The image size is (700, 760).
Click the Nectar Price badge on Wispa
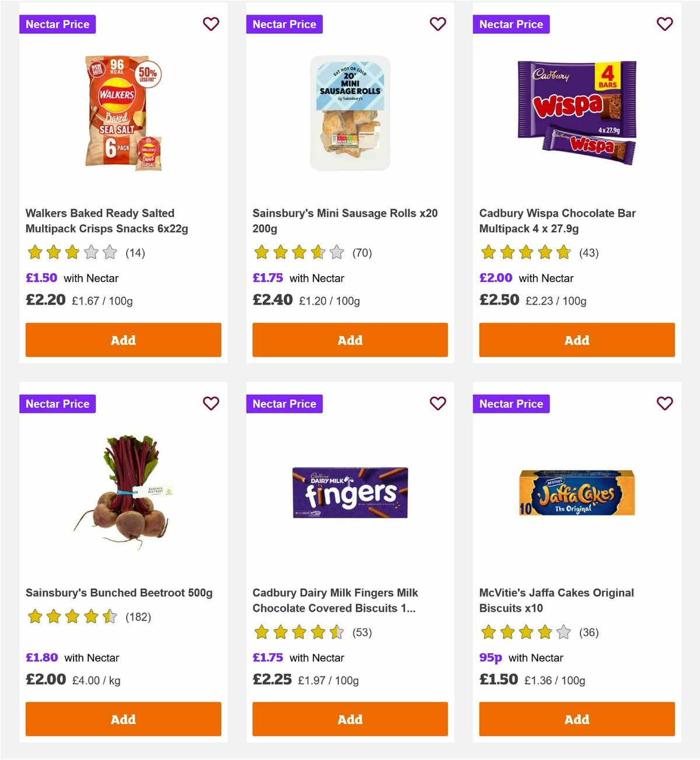(x=511, y=24)
